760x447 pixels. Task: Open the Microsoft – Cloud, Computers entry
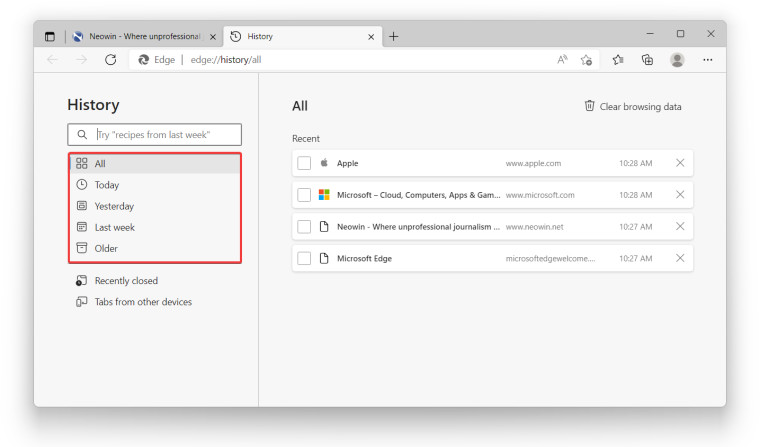pos(492,195)
